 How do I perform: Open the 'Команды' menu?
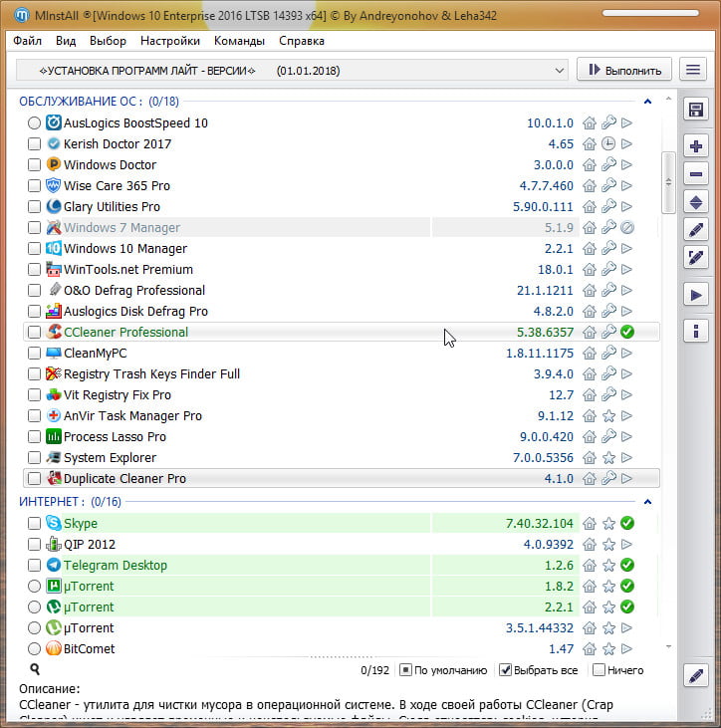tap(239, 41)
